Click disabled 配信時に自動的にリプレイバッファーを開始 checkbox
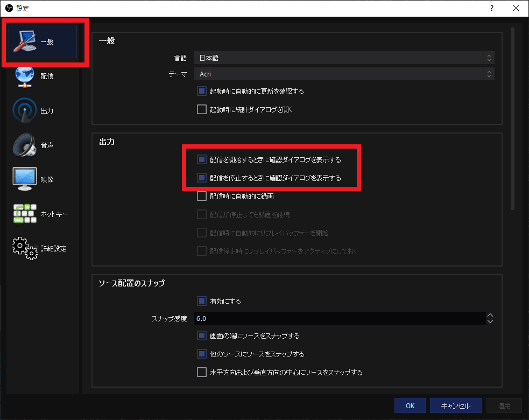The height and width of the screenshot is (420, 529). tap(202, 233)
